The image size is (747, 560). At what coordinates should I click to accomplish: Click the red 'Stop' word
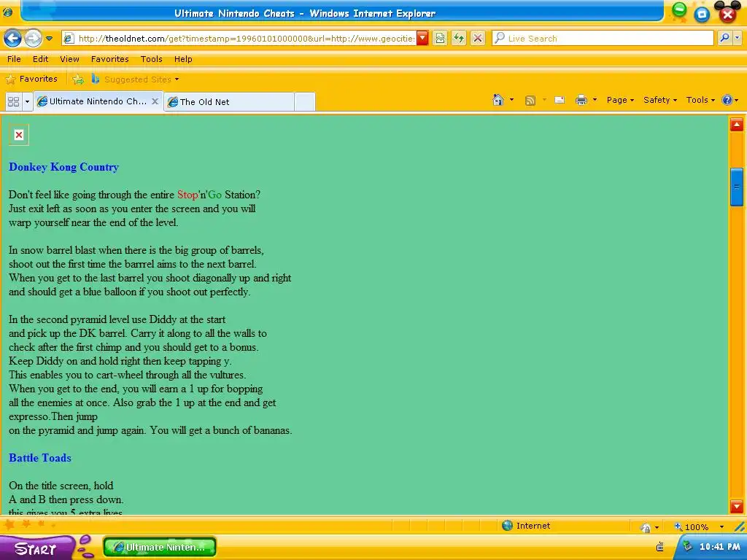coord(187,195)
